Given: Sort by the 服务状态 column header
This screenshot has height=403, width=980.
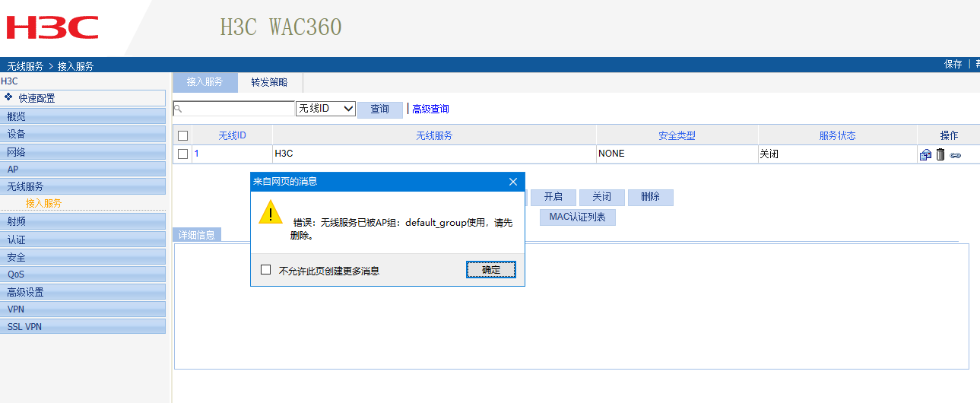Looking at the screenshot, I should (x=837, y=135).
